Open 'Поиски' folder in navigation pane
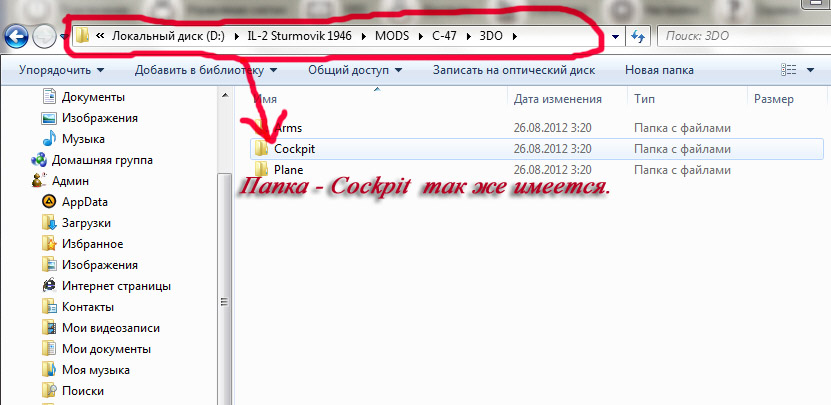This screenshot has width=831, height=405. [x=83, y=391]
